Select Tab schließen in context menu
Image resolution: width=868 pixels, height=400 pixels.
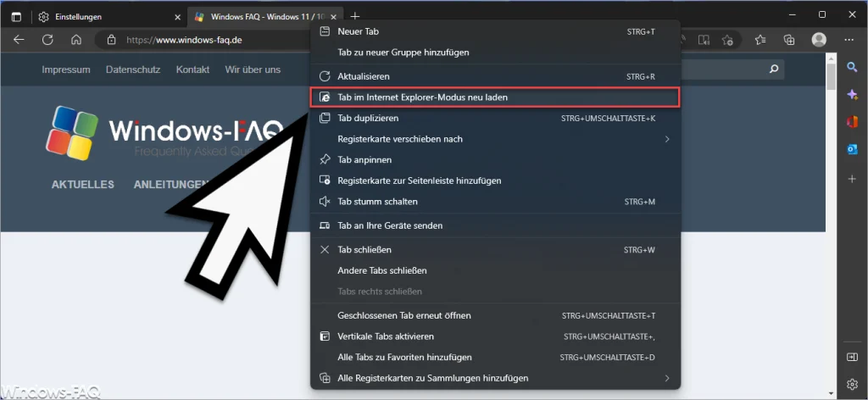coord(495,249)
